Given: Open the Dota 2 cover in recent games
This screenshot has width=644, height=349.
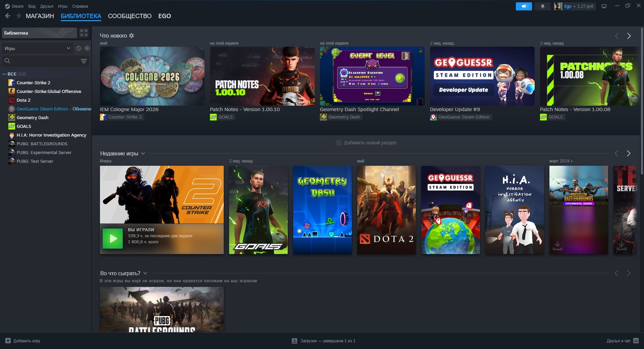Looking at the screenshot, I should [386, 210].
